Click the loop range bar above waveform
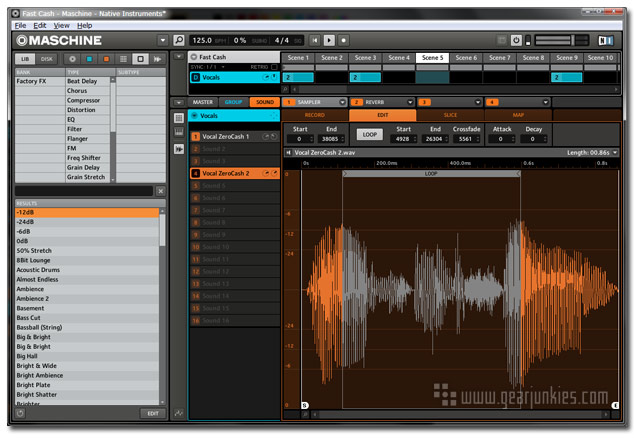 [x=431, y=174]
